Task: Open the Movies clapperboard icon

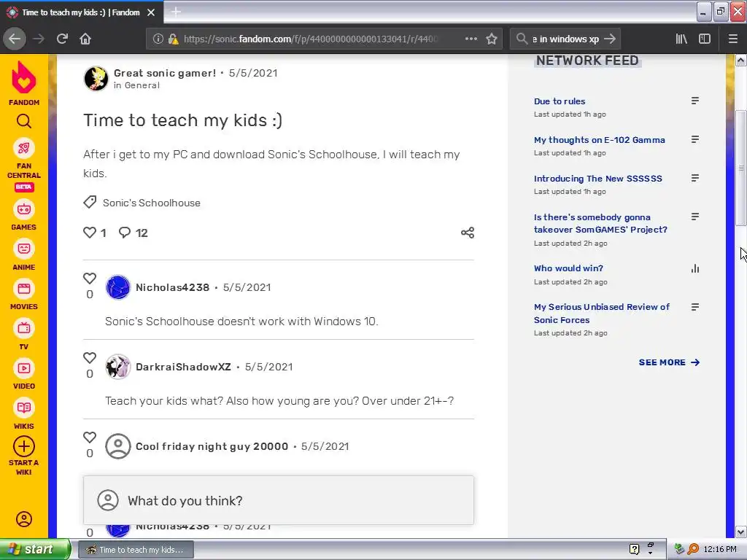Action: click(24, 289)
